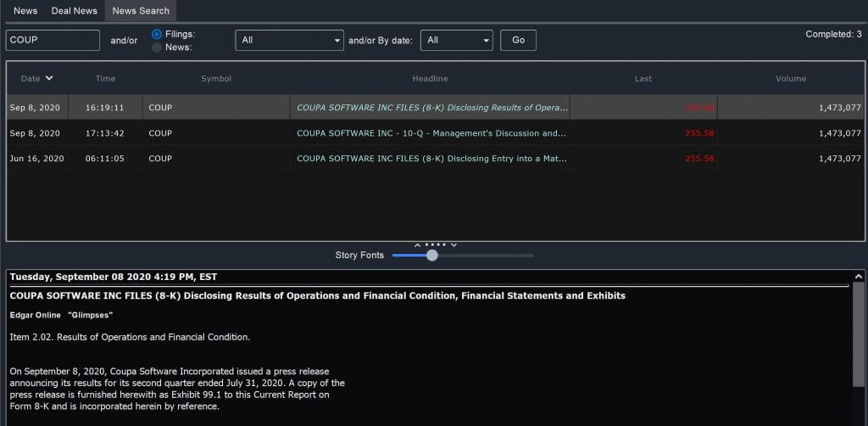The image size is (868, 426).
Task: Click the COUP symbol in the 10-Q row
Action: pos(160,133)
